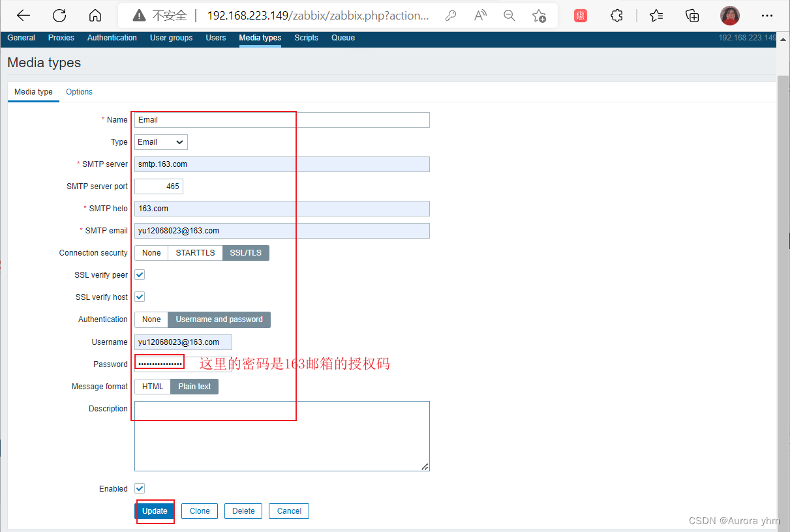Open the Authentication menu item

tap(112, 38)
